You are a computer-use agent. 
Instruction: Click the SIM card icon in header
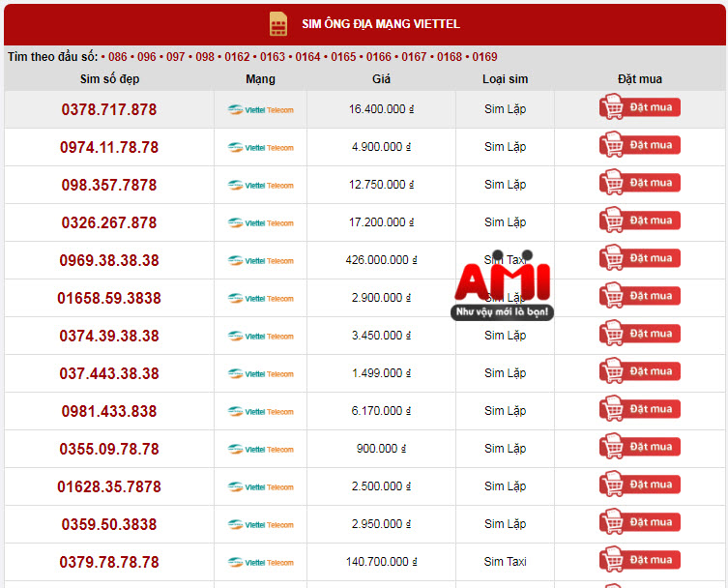tap(278, 23)
